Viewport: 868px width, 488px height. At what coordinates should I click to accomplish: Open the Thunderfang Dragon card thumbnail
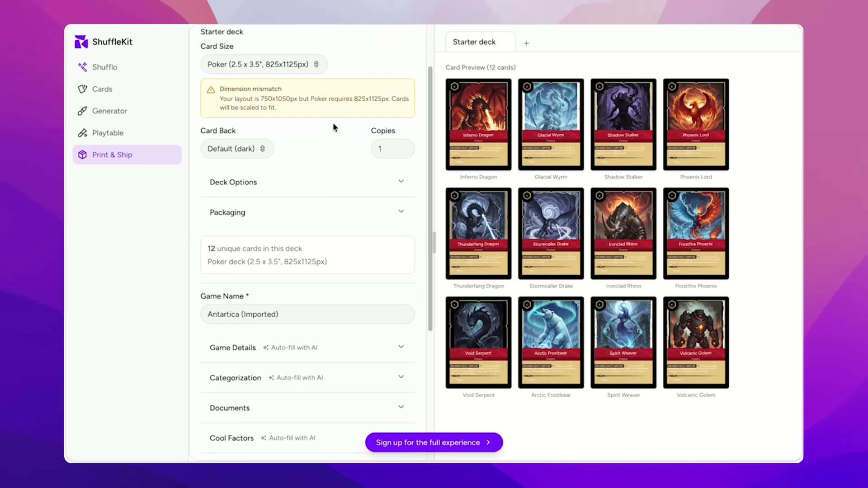click(x=478, y=234)
